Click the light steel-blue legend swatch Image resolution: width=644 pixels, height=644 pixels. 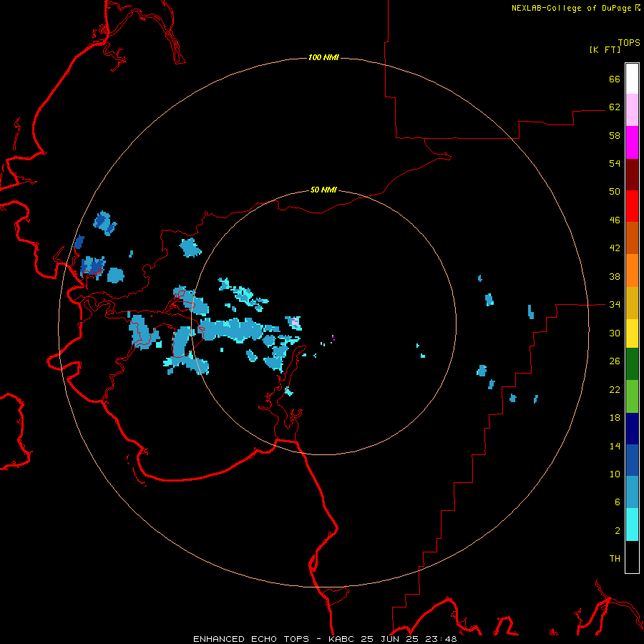(x=632, y=492)
